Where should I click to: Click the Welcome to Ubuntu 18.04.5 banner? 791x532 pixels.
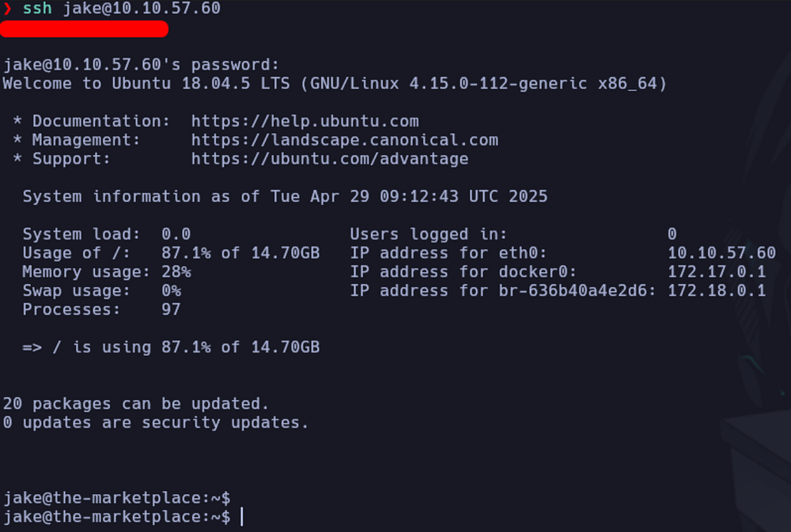click(x=335, y=83)
